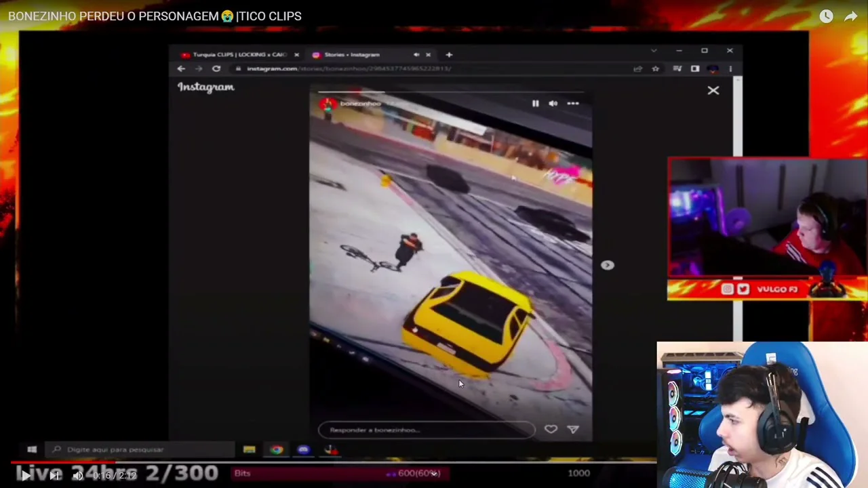Open Watch Later clock icon
The image size is (868, 488).
pos(825,16)
